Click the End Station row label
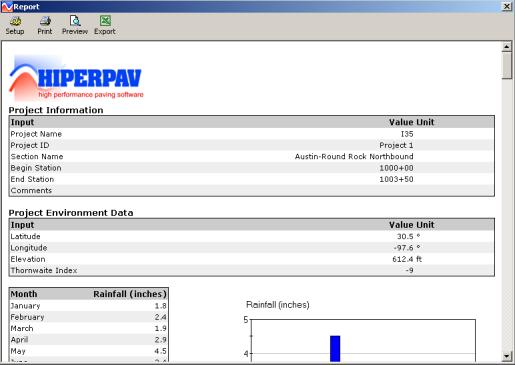Image resolution: width=515 pixels, height=365 pixels. tap(32, 179)
